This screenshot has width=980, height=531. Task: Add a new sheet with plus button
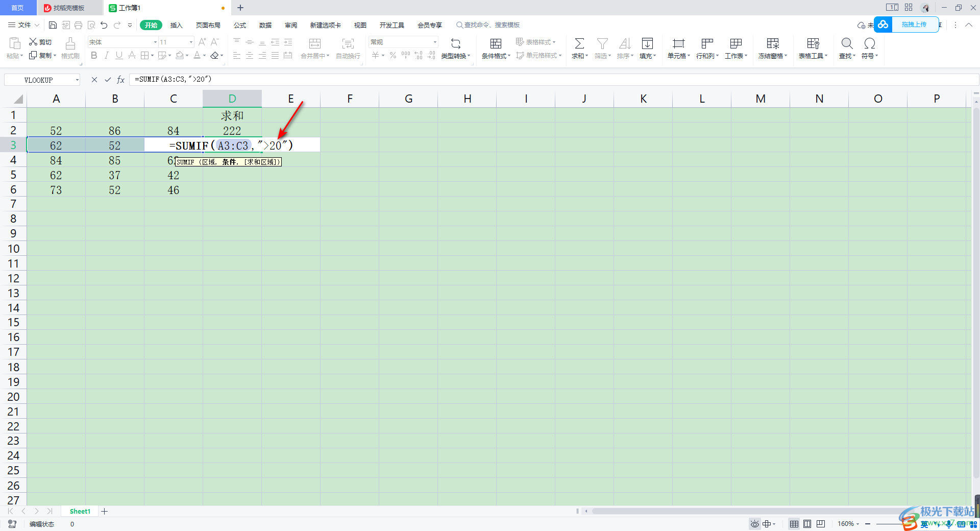(105, 511)
